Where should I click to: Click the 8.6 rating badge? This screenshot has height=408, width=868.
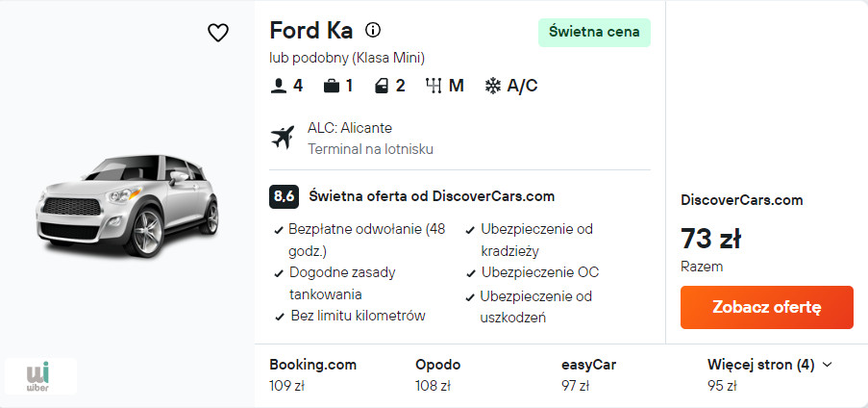coord(284,196)
